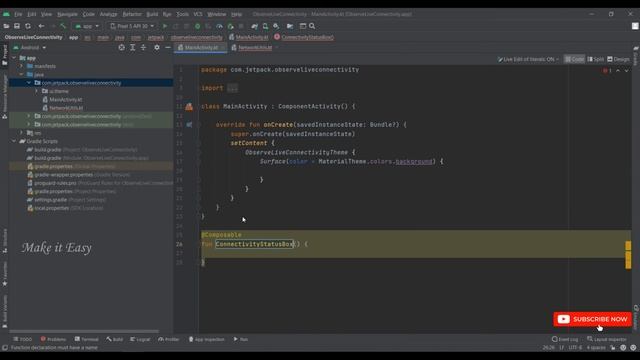Run the app with green play icon
The image size is (640, 360).
tap(165, 26)
